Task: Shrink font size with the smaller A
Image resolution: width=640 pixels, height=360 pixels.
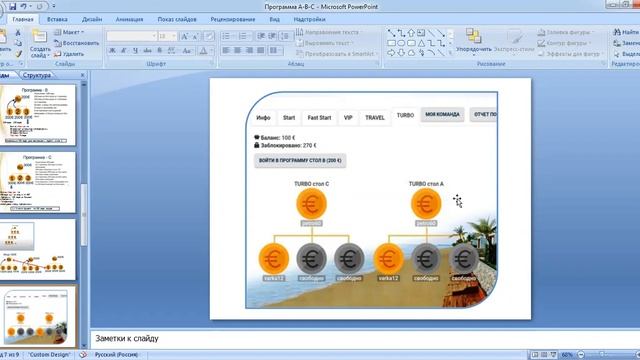Action: pos(195,36)
